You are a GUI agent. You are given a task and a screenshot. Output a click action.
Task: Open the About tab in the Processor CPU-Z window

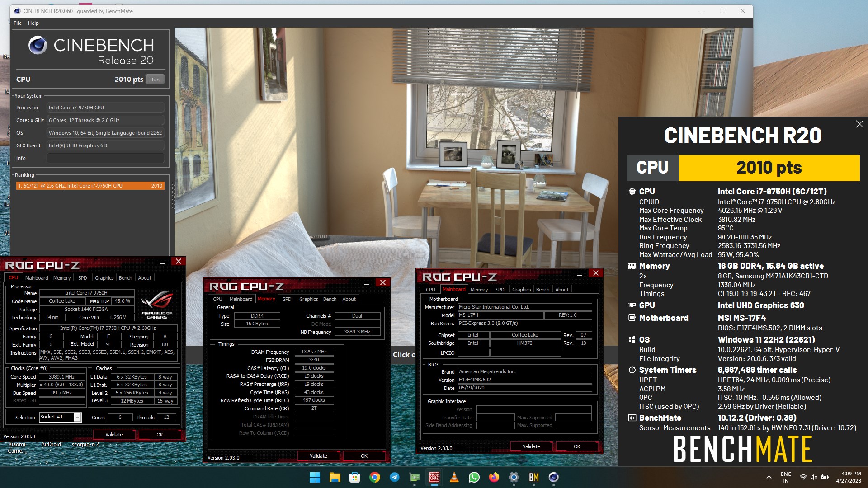coord(145,278)
